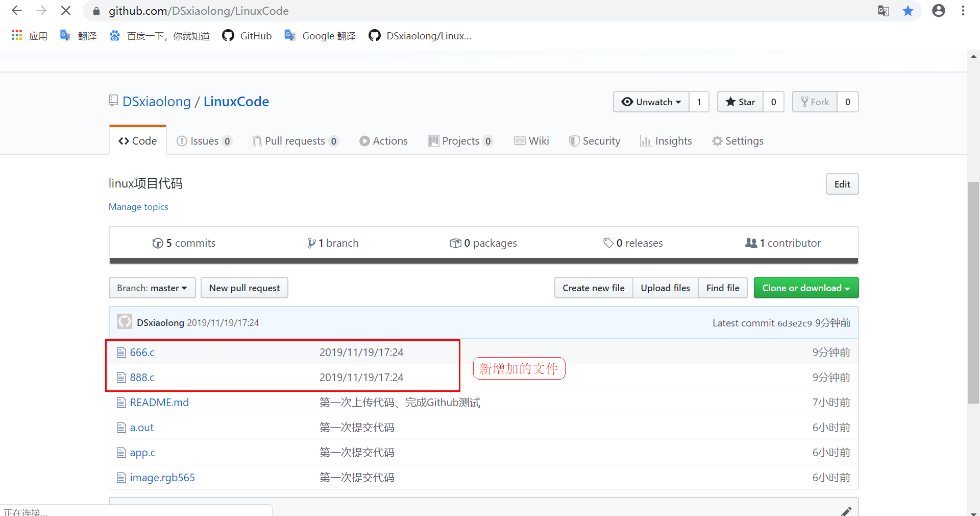
Task: Switch to the Issues tab
Action: (x=204, y=141)
